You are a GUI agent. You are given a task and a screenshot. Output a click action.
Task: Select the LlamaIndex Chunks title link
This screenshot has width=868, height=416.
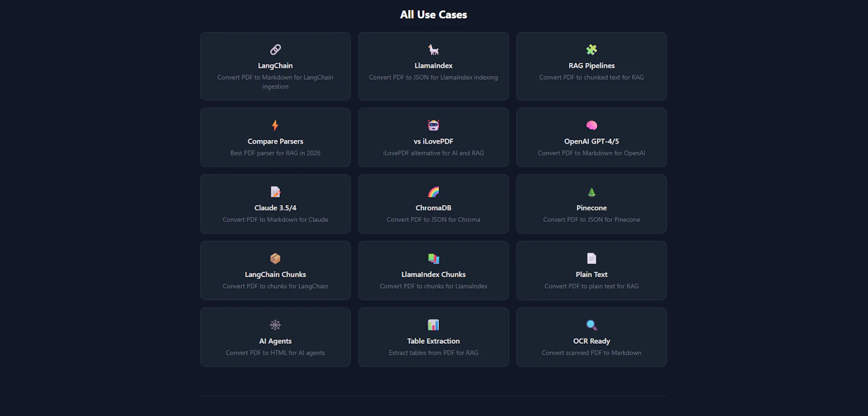(x=433, y=275)
